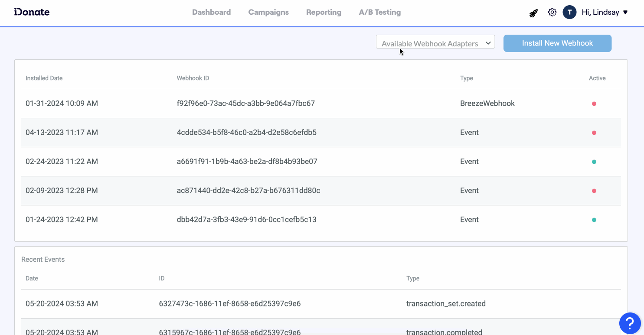Select the BreezeWebhook row in the table
644x335 pixels.
304,104
